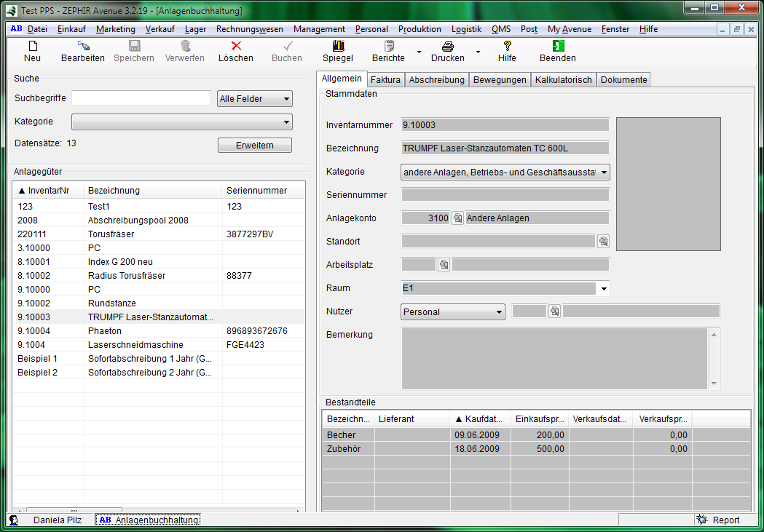Click the Standort lookup icon

[x=603, y=242]
